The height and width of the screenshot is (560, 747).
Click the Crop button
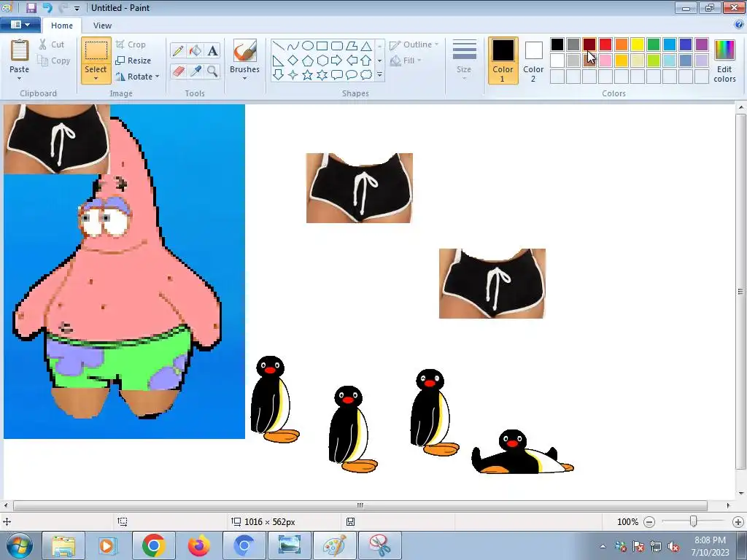click(x=131, y=44)
